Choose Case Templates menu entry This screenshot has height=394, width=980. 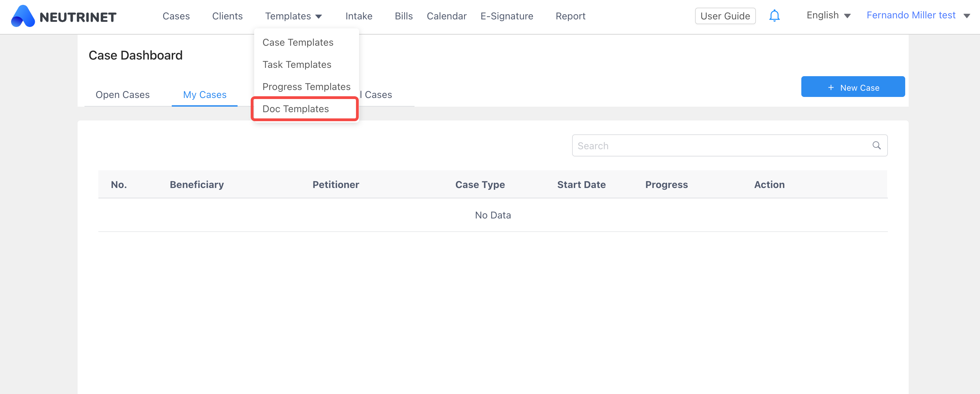(297, 42)
